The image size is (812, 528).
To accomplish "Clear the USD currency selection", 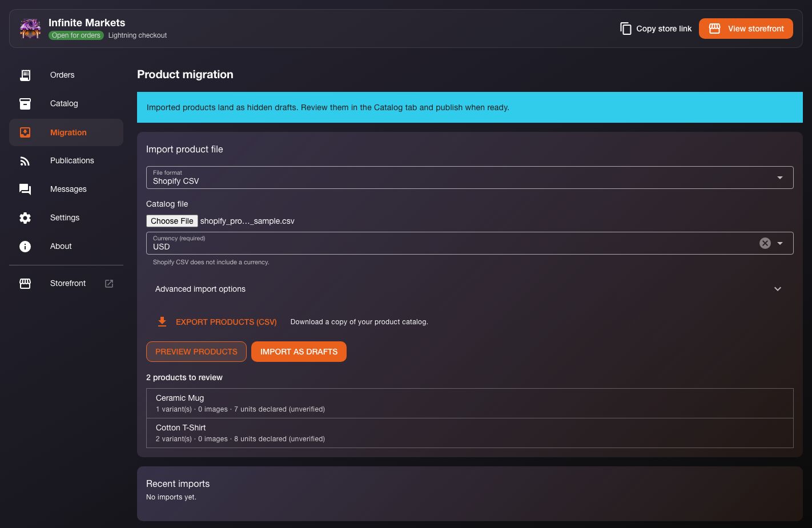I will [x=765, y=243].
